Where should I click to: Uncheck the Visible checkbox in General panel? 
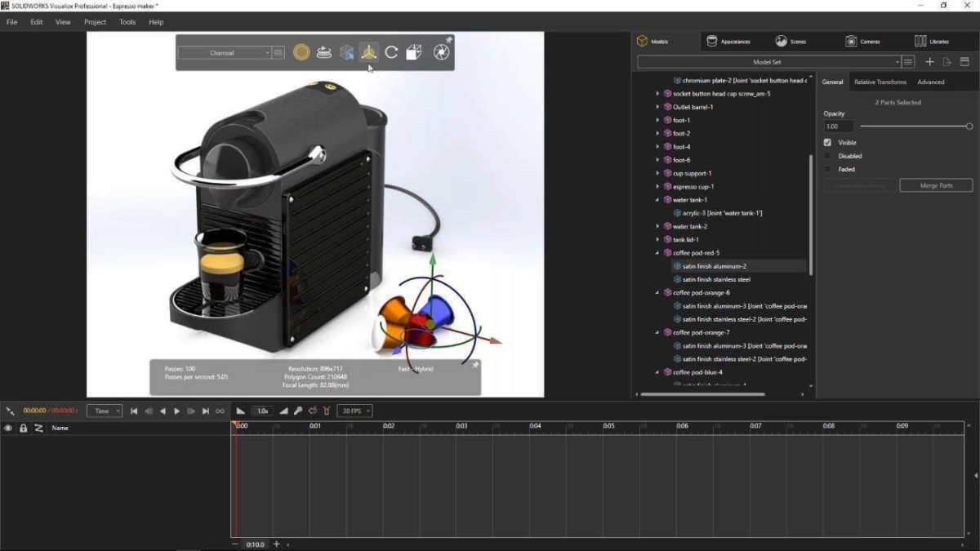point(827,141)
